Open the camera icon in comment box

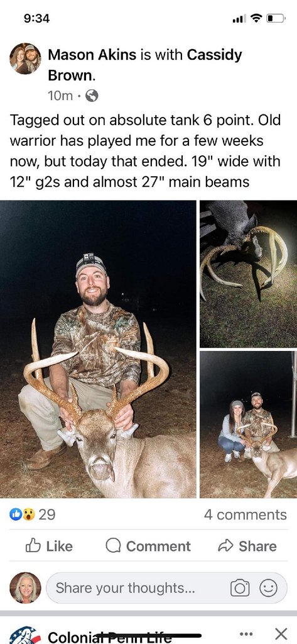240,588
